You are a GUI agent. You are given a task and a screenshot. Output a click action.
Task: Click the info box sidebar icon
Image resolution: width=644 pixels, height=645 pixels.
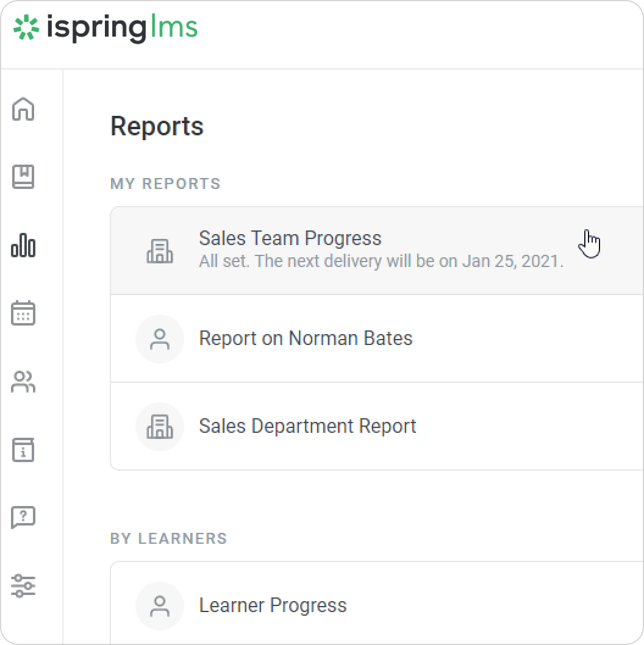coord(23,450)
